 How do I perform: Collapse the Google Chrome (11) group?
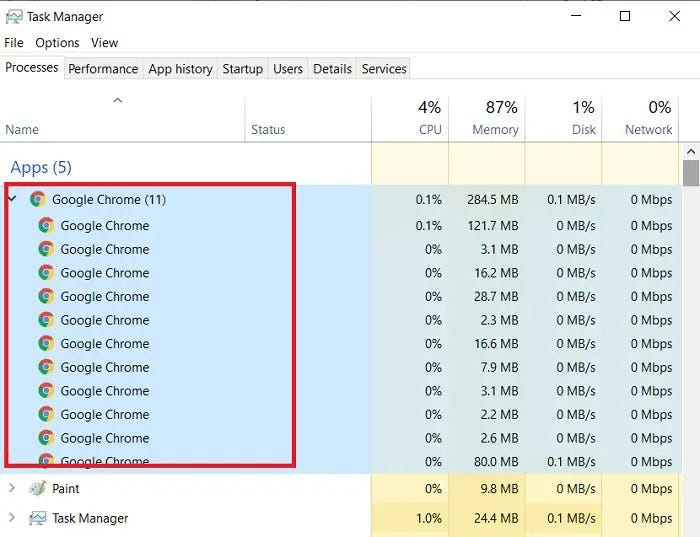tap(12, 199)
